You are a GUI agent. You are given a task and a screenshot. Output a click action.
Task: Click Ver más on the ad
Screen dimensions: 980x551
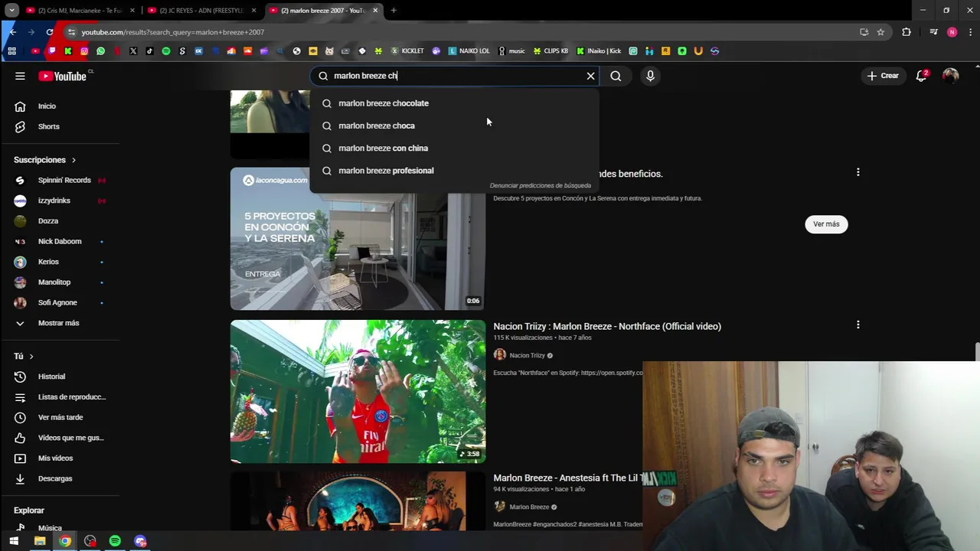pos(826,224)
